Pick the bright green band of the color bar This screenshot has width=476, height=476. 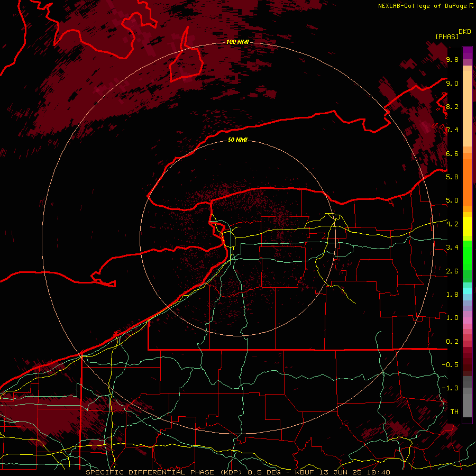click(467, 255)
